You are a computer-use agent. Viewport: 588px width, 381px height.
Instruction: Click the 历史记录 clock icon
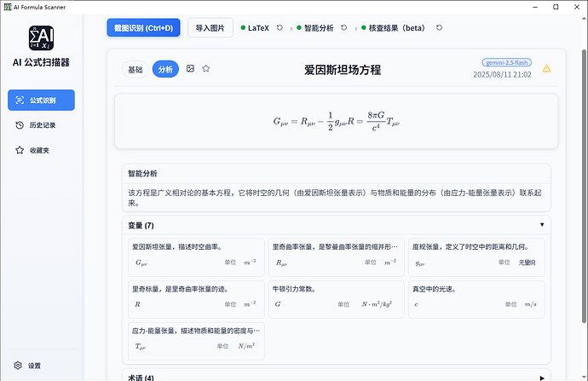tap(20, 125)
